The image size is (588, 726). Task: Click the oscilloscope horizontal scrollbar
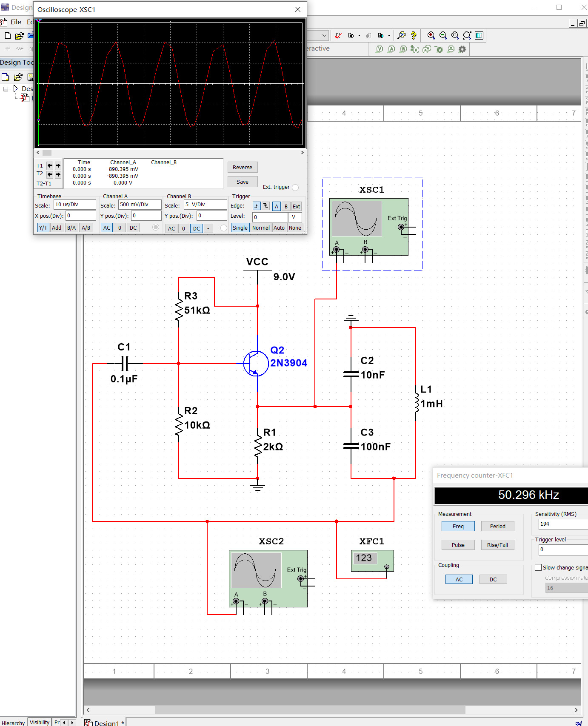(x=170, y=152)
